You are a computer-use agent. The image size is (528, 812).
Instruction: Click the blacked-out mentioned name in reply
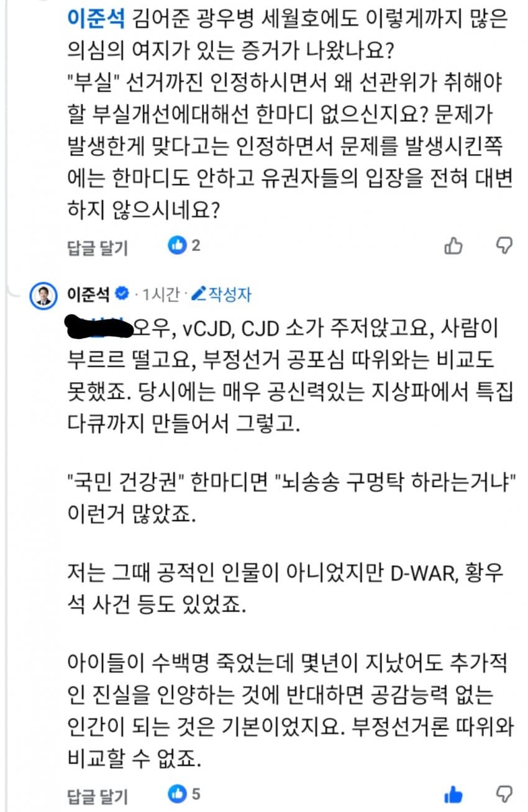pos(99,326)
